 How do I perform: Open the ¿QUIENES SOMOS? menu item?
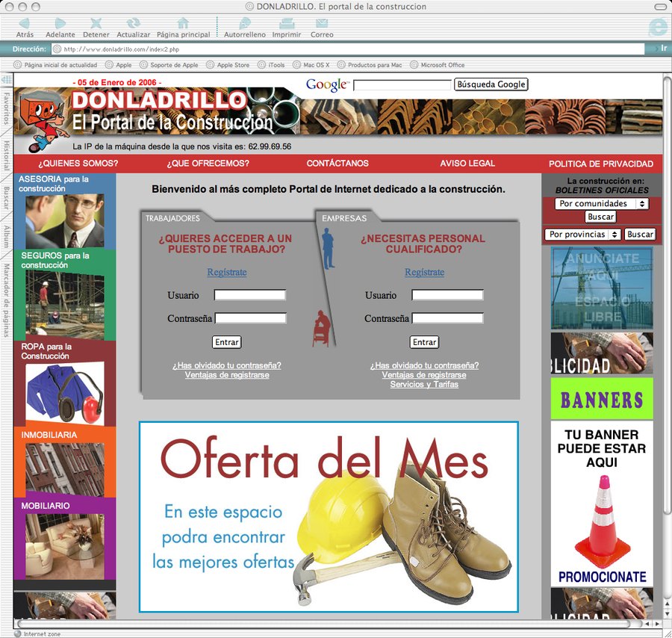[x=78, y=164]
